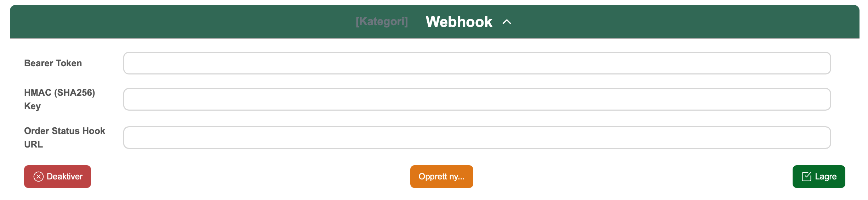Focus the Order Status Hook URL field
The height and width of the screenshot is (200, 868).
(x=477, y=138)
